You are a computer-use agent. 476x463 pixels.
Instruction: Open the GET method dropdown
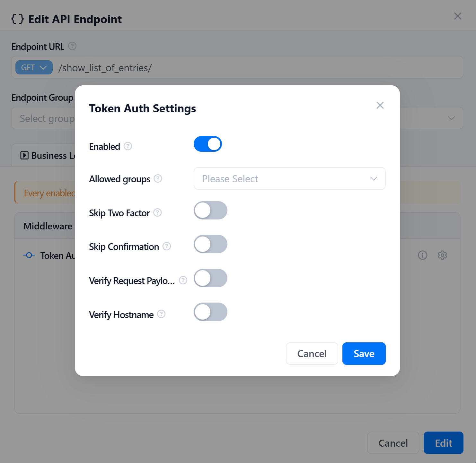[x=34, y=67]
